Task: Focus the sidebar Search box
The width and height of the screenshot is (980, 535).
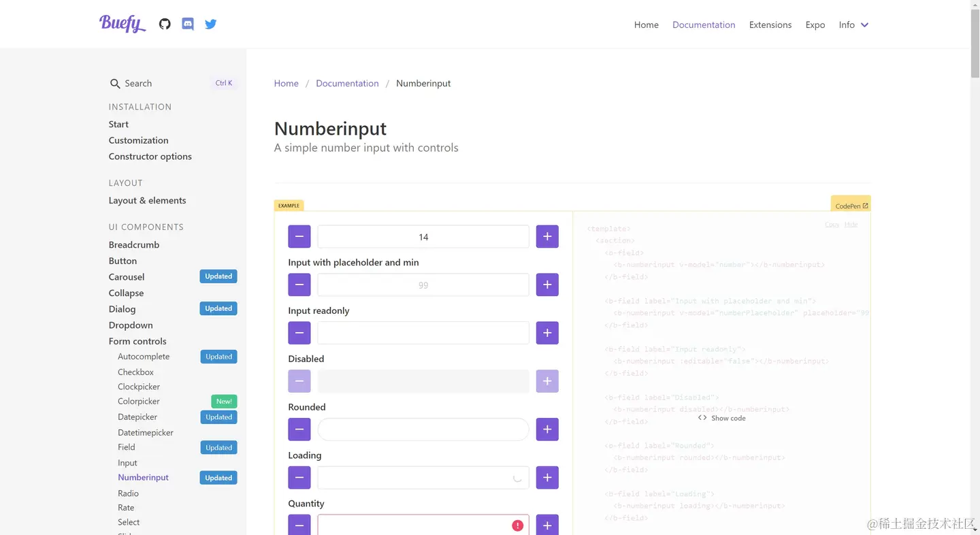Action: (173, 83)
